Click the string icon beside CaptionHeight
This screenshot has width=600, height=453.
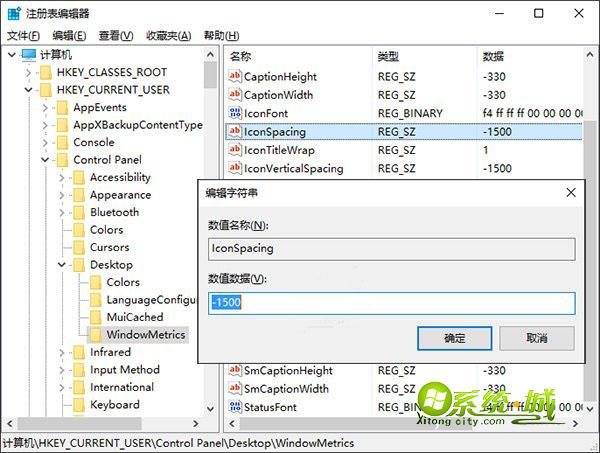coord(235,76)
